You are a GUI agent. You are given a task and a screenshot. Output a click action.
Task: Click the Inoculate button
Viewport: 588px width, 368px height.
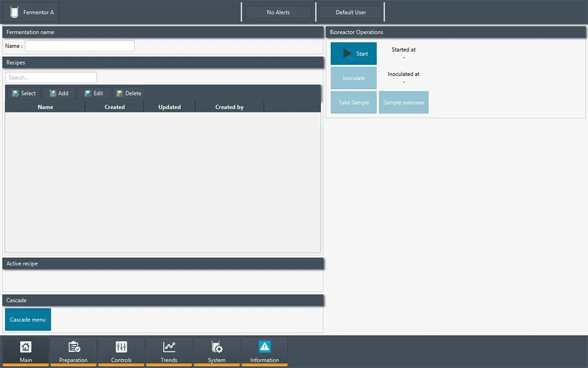point(354,78)
